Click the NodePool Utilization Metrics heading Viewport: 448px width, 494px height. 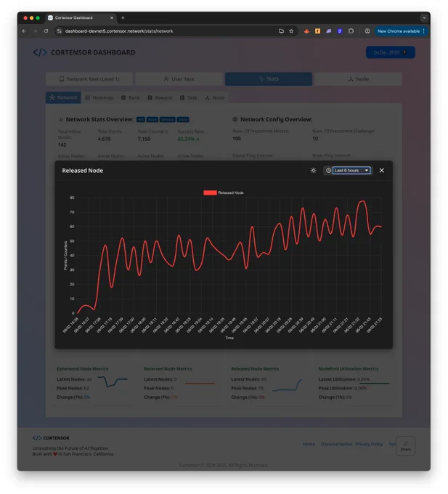349,369
